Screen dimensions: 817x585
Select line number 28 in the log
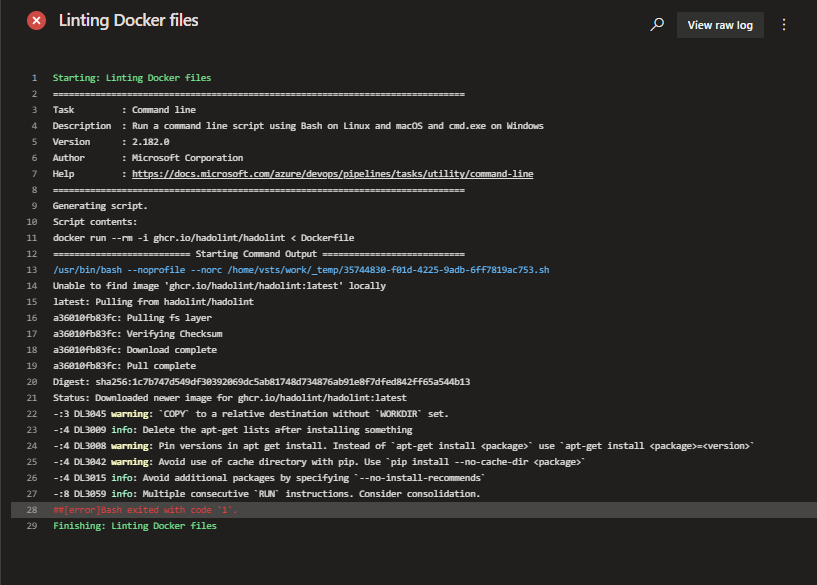click(32, 510)
